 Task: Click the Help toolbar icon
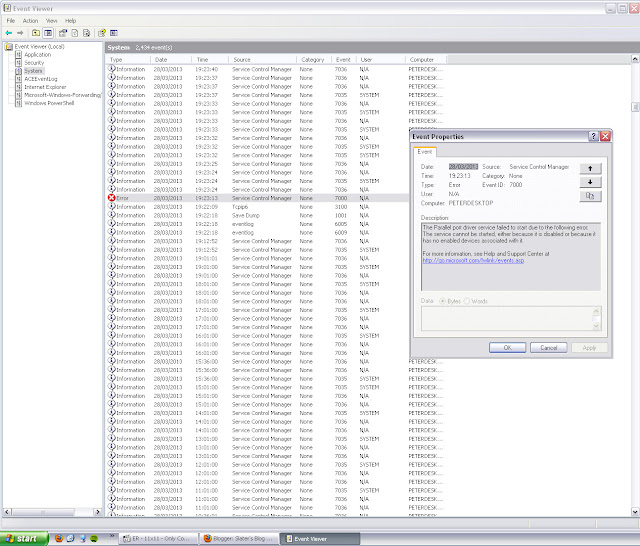[102, 33]
